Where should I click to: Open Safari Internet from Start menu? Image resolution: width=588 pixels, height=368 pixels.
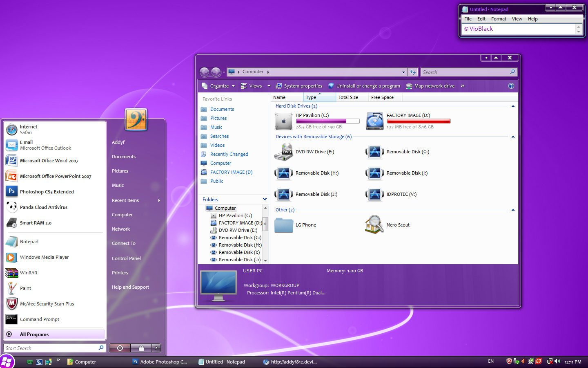(x=55, y=130)
